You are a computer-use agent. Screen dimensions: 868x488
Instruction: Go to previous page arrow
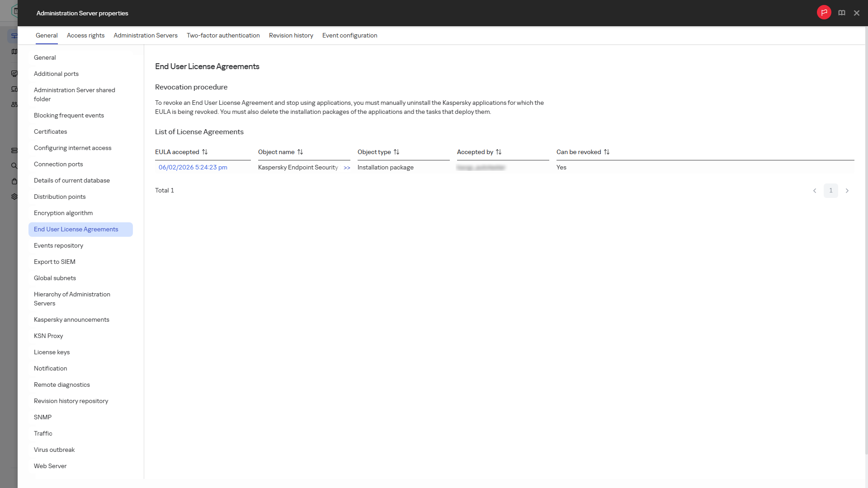815,191
